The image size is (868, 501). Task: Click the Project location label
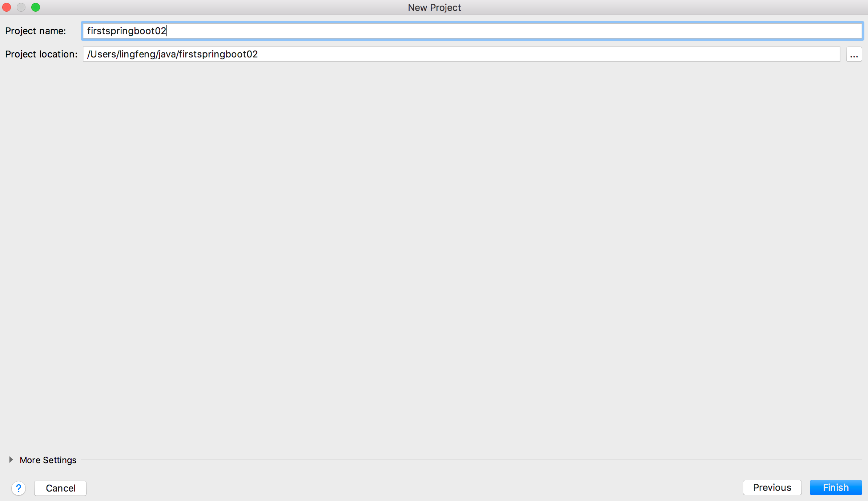(x=41, y=54)
